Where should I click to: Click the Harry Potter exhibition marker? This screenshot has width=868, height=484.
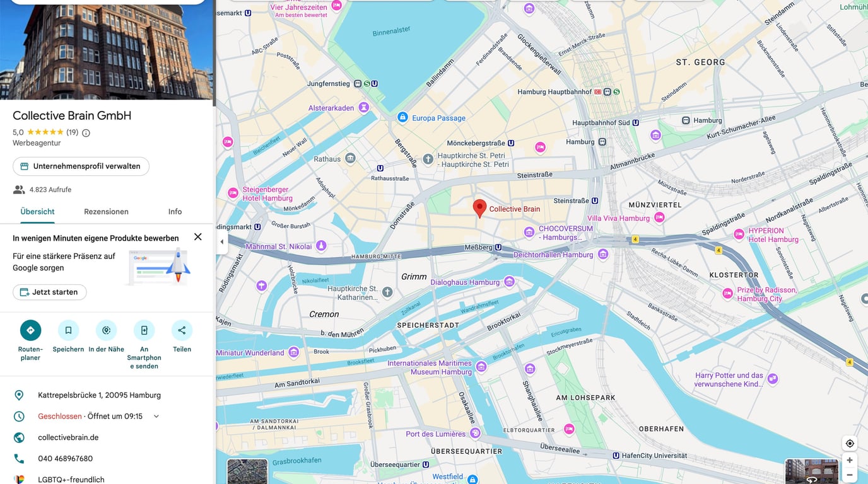pyautogui.click(x=773, y=379)
